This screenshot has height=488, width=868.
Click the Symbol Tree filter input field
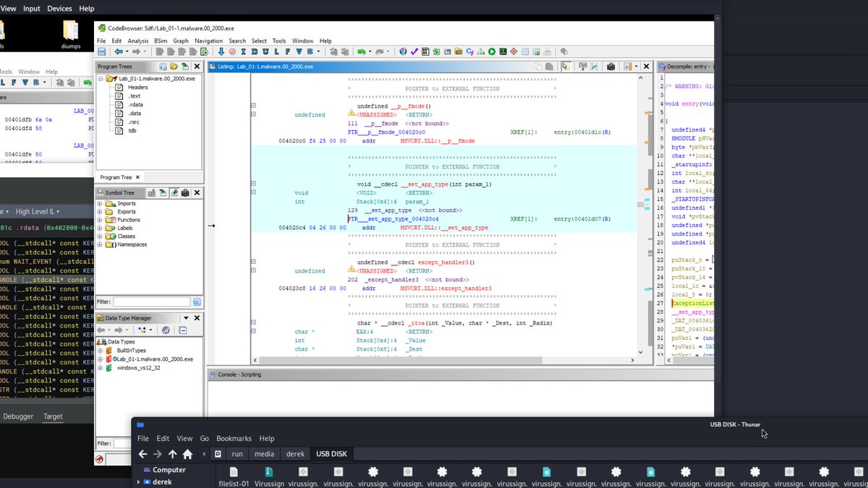coord(152,301)
